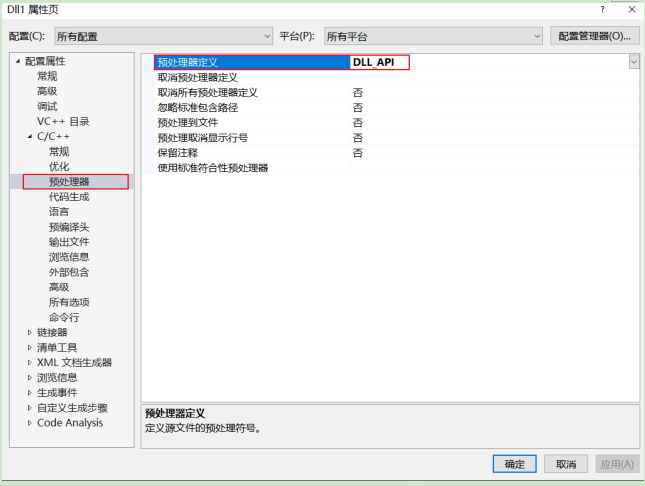Collapse the 配置属性 tree node
Image resolution: width=645 pixels, height=486 pixels.
(18, 61)
